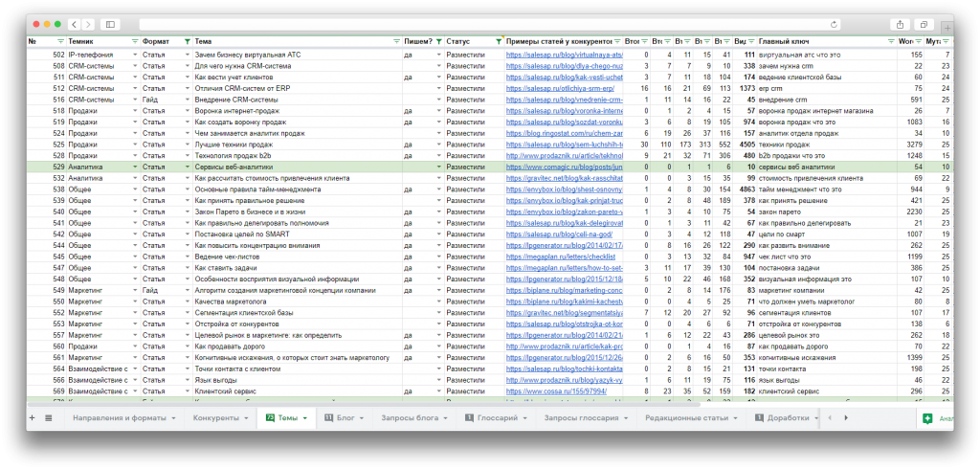Open the Темник dropdown in row 529 Аналитика
This screenshot has height=469, width=980.
[135, 167]
